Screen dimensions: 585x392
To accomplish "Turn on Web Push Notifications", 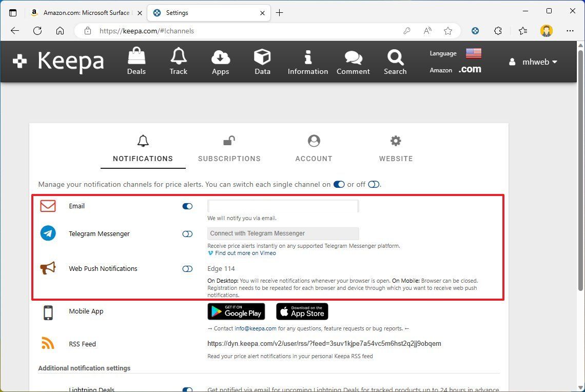I will click(187, 268).
